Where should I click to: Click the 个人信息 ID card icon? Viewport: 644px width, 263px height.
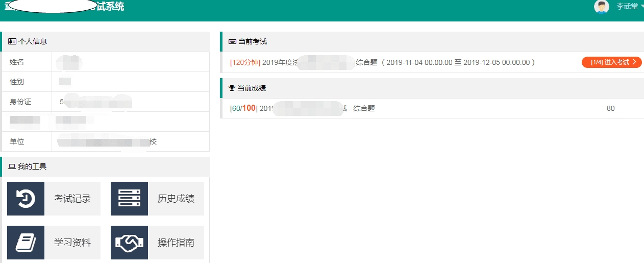(12, 42)
